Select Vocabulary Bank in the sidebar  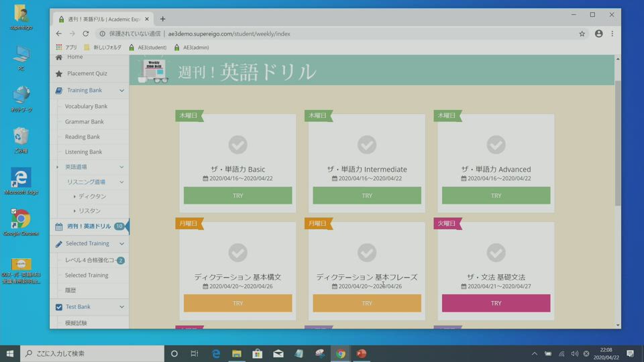pos(86,107)
